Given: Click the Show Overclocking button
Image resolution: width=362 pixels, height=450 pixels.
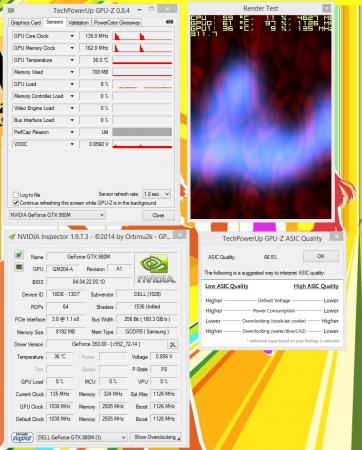Looking at the screenshot, I should [x=155, y=437].
